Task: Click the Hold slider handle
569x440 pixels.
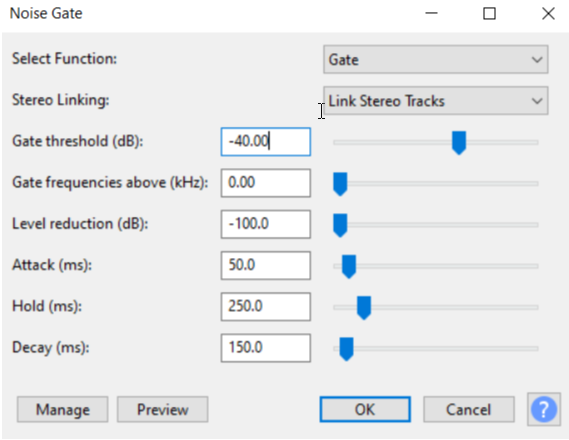Action: click(x=364, y=308)
